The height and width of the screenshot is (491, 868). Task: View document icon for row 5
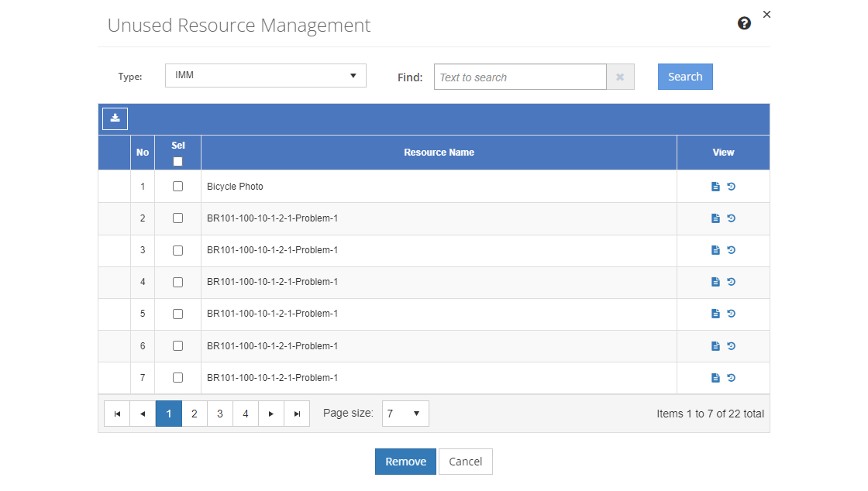(x=715, y=314)
